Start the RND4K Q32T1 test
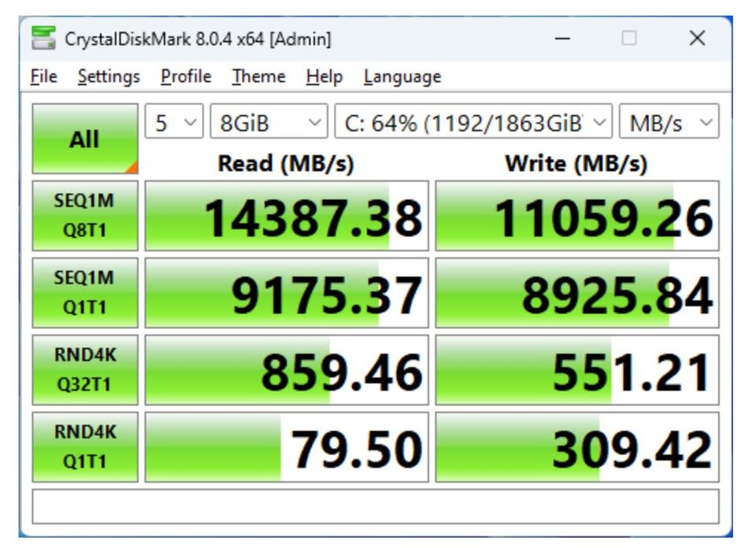The width and height of the screenshot is (756, 548). [85, 370]
